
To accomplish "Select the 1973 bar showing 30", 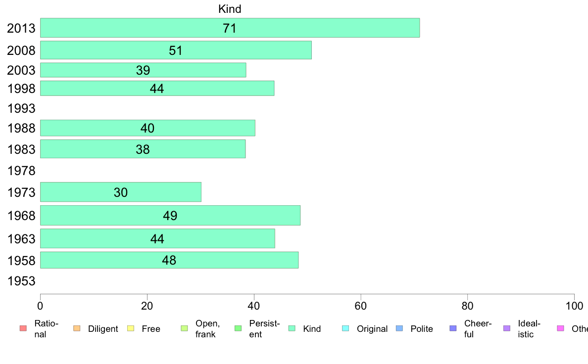I will pyautogui.click(x=121, y=192).
